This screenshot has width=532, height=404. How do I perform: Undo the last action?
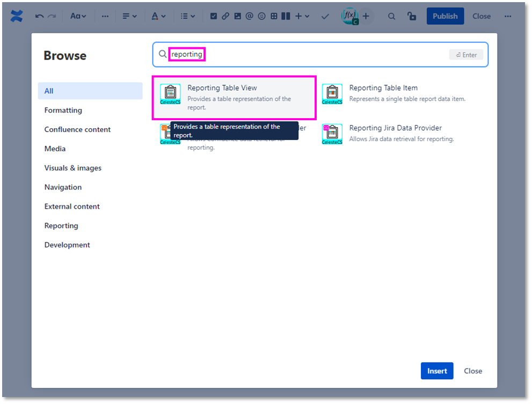click(39, 16)
